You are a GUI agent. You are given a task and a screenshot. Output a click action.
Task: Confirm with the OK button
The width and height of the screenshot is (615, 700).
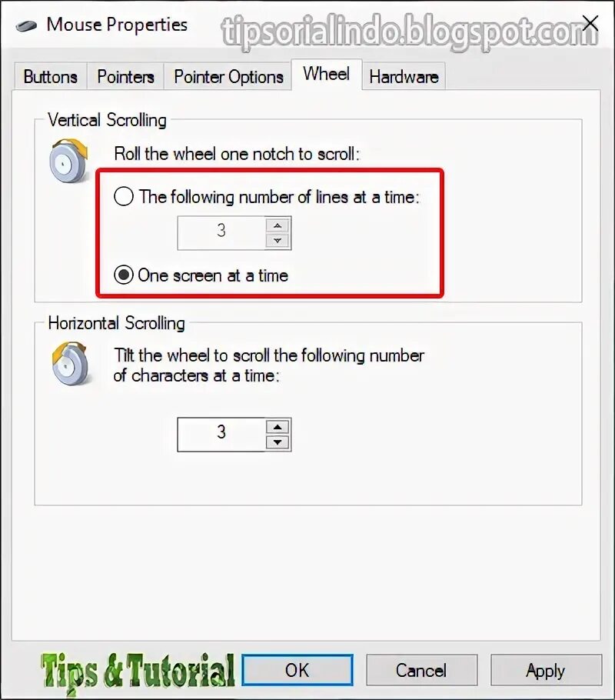pos(298,670)
